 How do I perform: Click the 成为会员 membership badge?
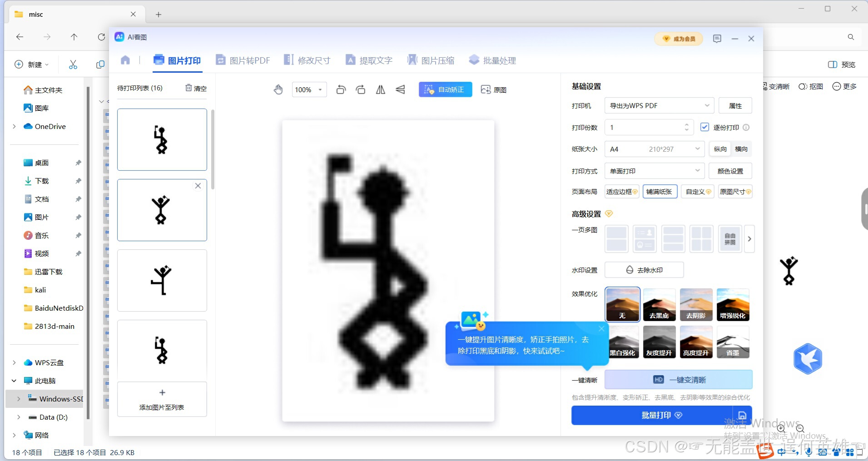tap(679, 39)
